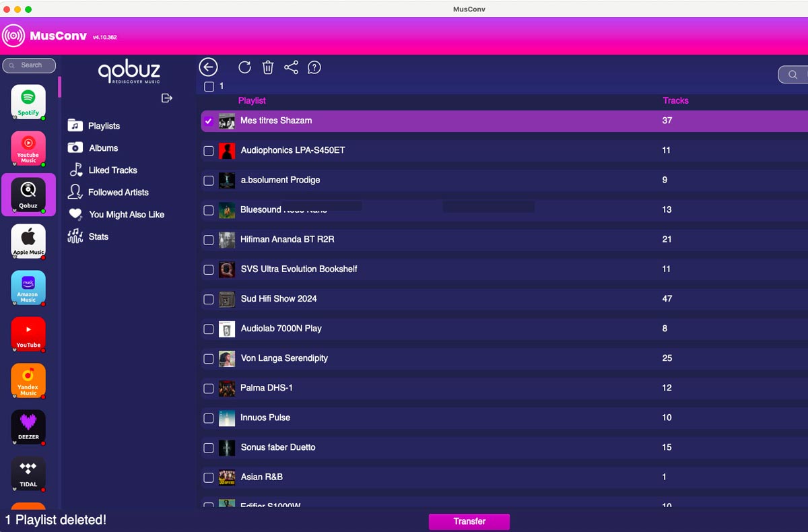808x532 pixels.
Task: Toggle the select-all checkbox above the list
Action: [x=209, y=86]
